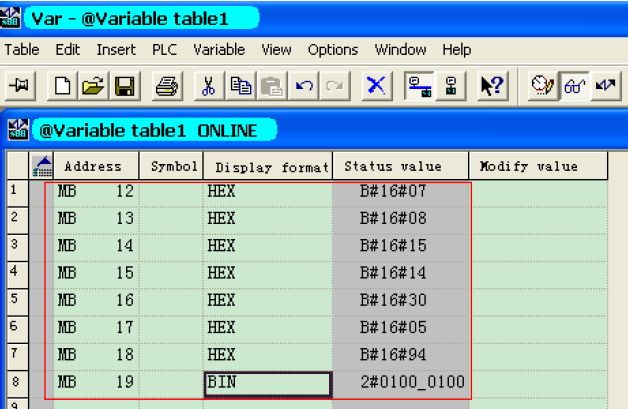Click status value 2#0100_0100
The image size is (628, 409).
point(401,382)
